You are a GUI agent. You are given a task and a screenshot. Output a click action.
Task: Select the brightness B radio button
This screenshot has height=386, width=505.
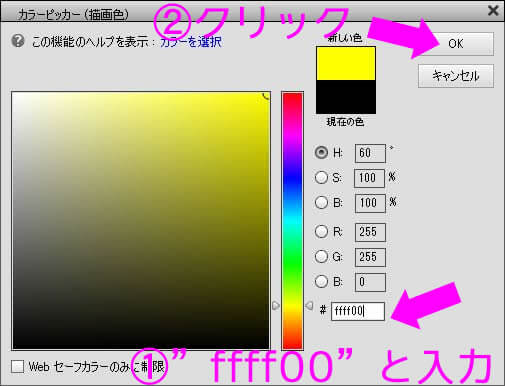[x=321, y=202]
